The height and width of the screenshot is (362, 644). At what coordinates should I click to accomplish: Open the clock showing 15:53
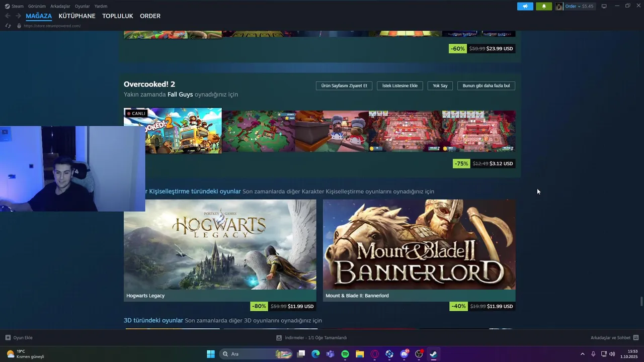coord(629,354)
